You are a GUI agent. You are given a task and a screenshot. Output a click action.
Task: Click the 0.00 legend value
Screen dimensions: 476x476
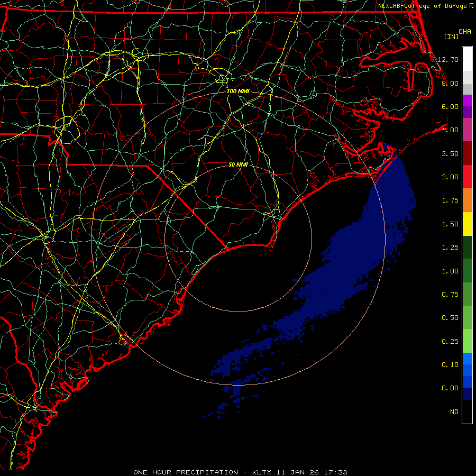[450, 388]
